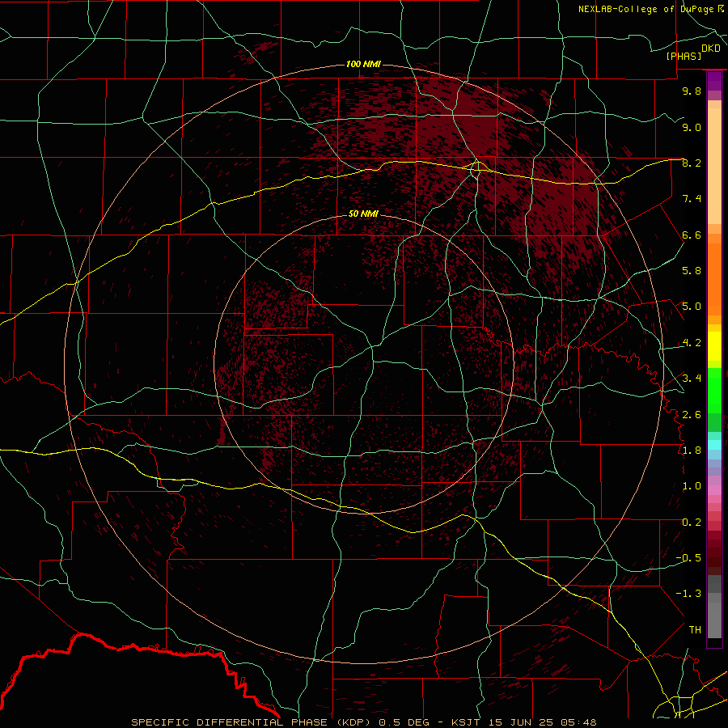Click the 2.6 scale value

tap(692, 415)
